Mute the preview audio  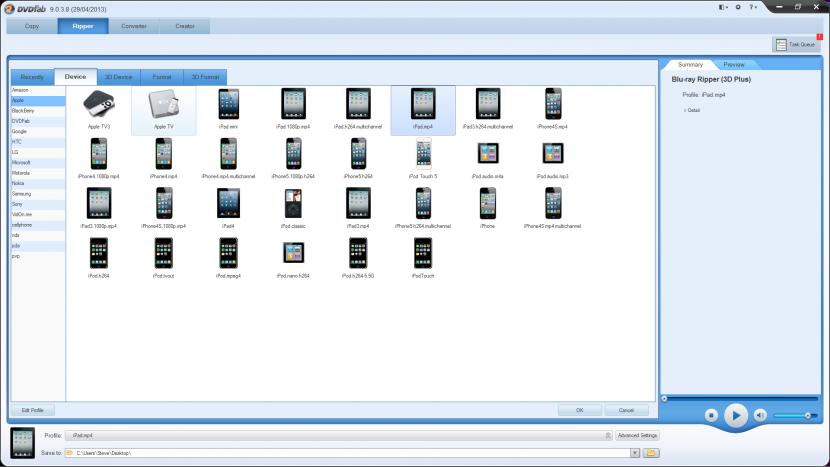760,416
